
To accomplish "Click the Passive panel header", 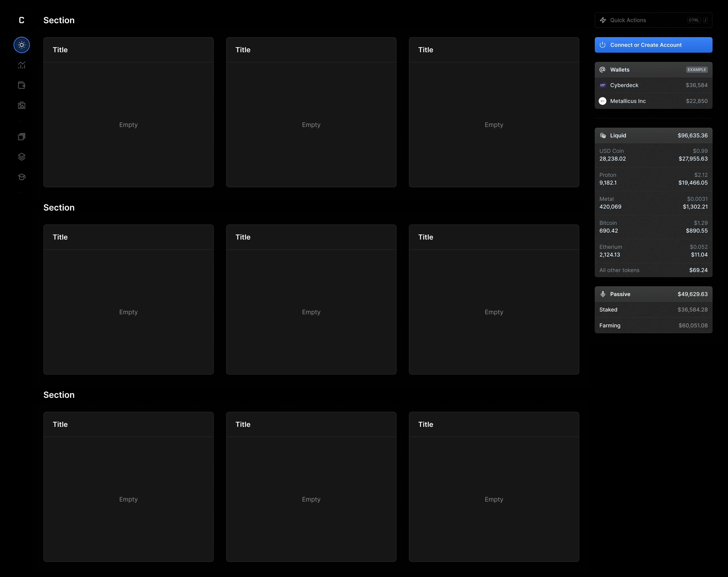I will click(653, 294).
